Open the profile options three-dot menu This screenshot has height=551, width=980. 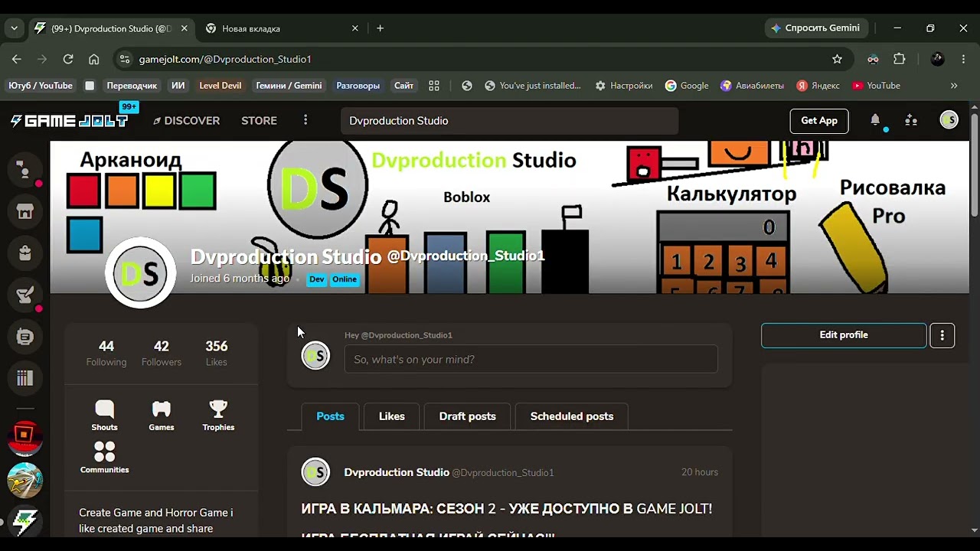(942, 335)
